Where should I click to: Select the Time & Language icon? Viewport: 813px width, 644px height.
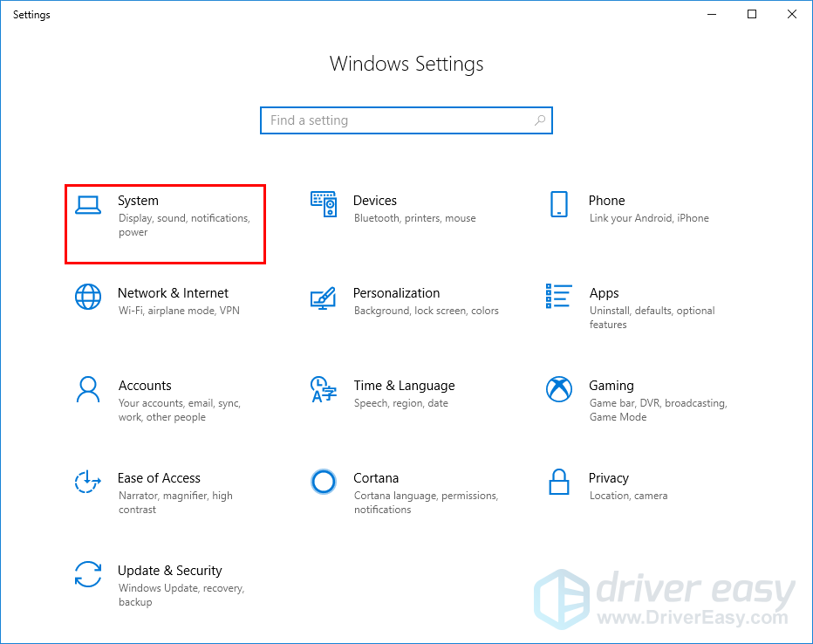click(324, 389)
